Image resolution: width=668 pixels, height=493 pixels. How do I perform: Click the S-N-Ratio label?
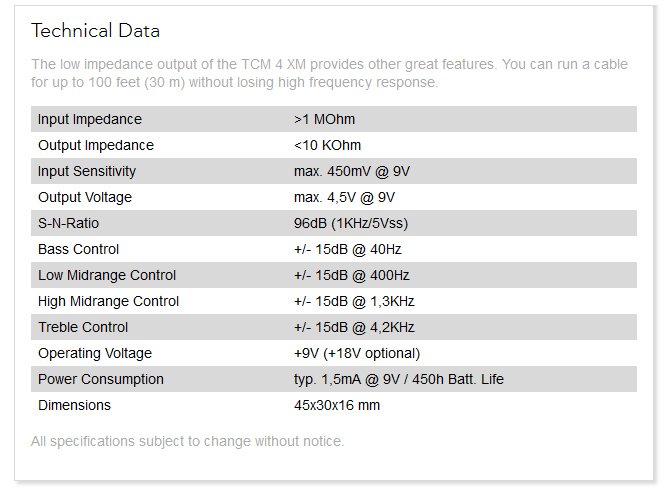(69, 224)
